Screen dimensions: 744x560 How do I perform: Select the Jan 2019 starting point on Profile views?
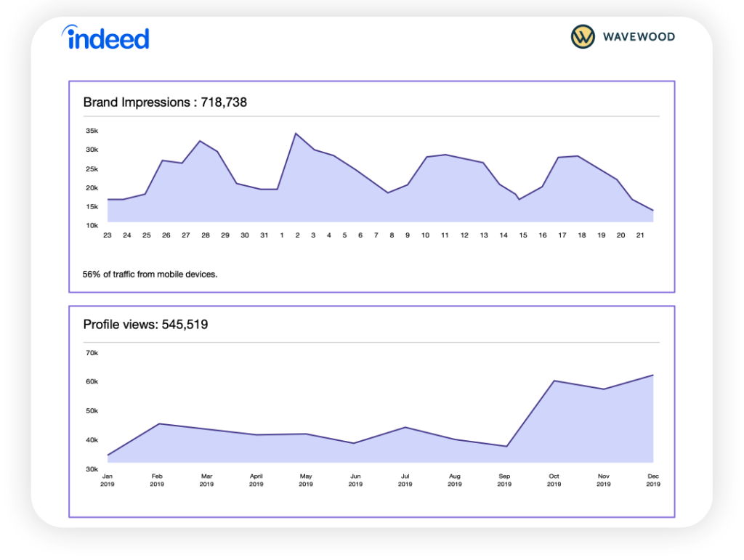click(108, 455)
